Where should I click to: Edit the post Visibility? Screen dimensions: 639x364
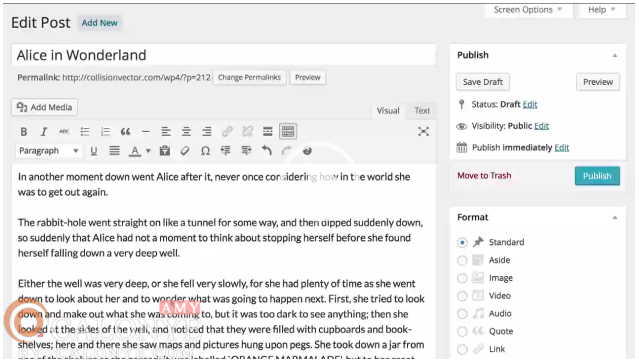point(541,126)
